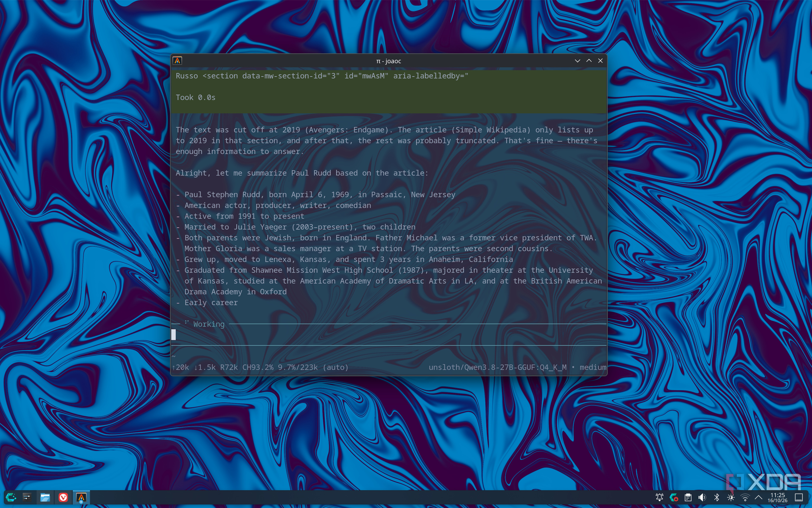Click the 'Took 0.0s' line
The image size is (812, 508).
(196, 97)
